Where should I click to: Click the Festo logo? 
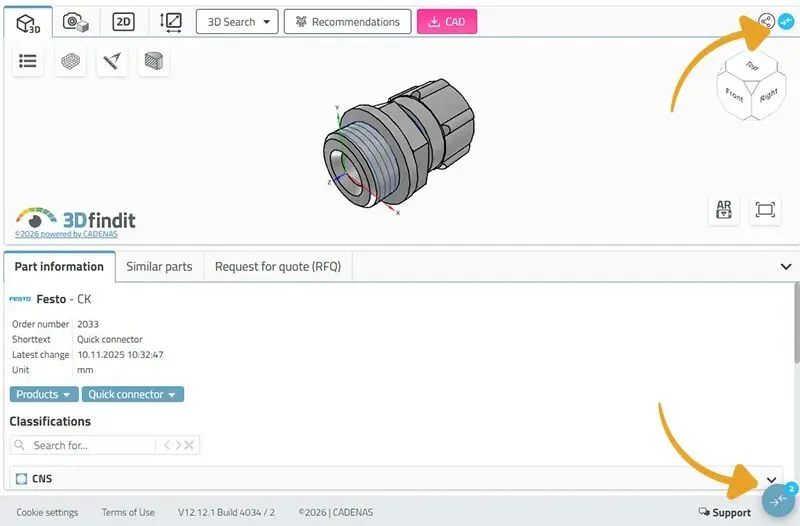[x=20, y=299]
